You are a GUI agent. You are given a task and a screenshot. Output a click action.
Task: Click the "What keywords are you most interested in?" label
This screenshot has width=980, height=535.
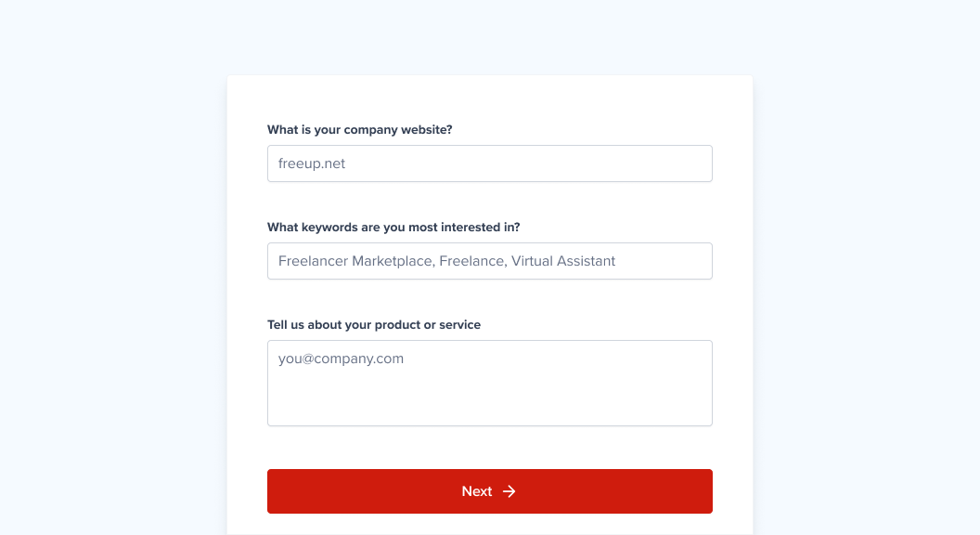coord(393,228)
